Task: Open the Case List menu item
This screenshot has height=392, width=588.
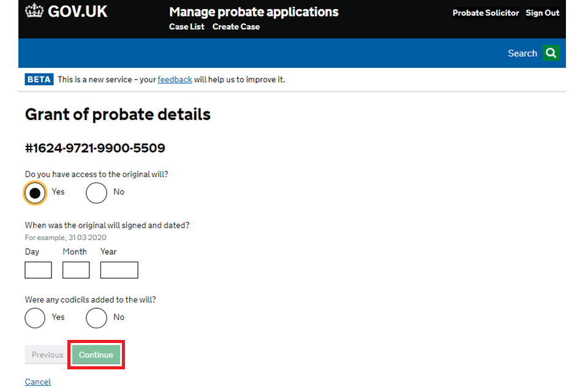Action: coord(187,27)
